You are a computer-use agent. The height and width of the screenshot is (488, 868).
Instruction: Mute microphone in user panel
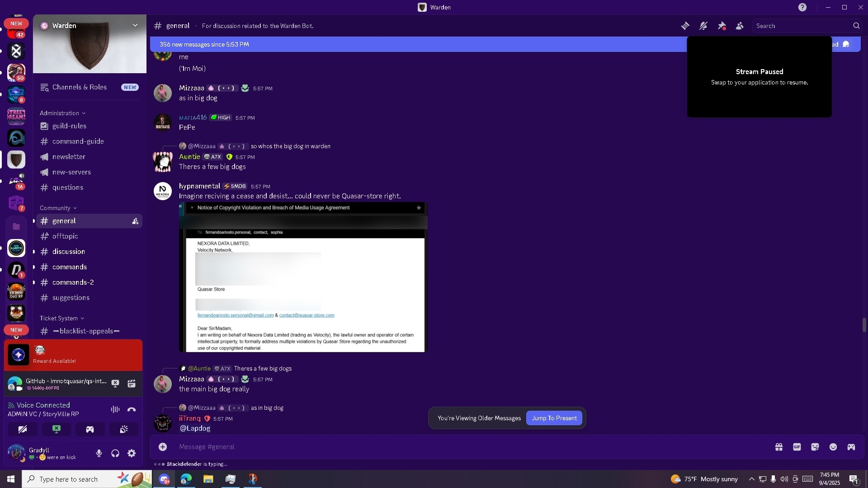tap(99, 453)
